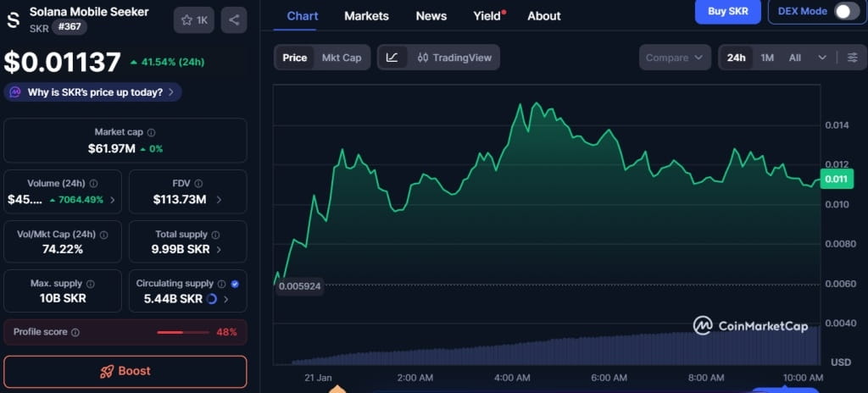868x393 pixels.
Task: Select the 1M time range
Action: [x=766, y=58]
